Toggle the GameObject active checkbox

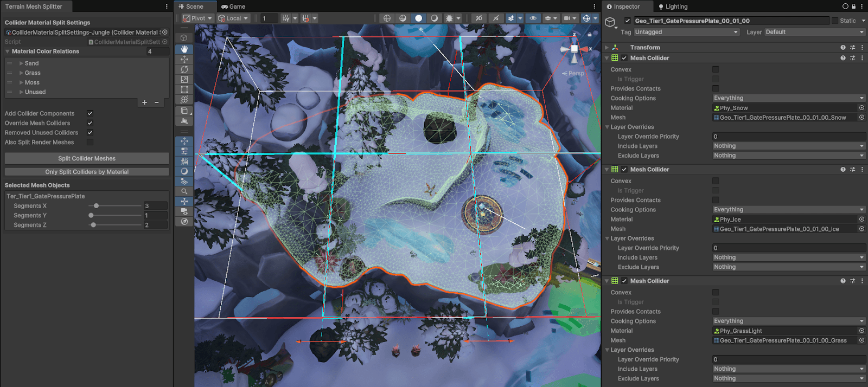[x=628, y=21]
